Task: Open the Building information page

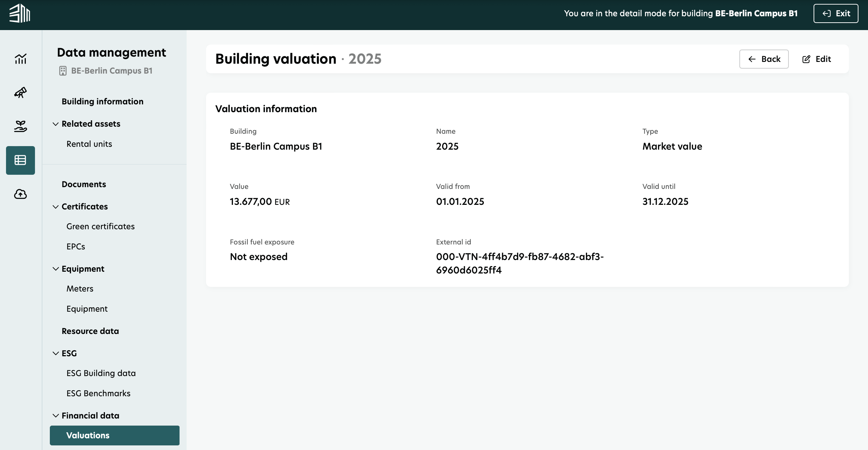Action: pos(102,101)
